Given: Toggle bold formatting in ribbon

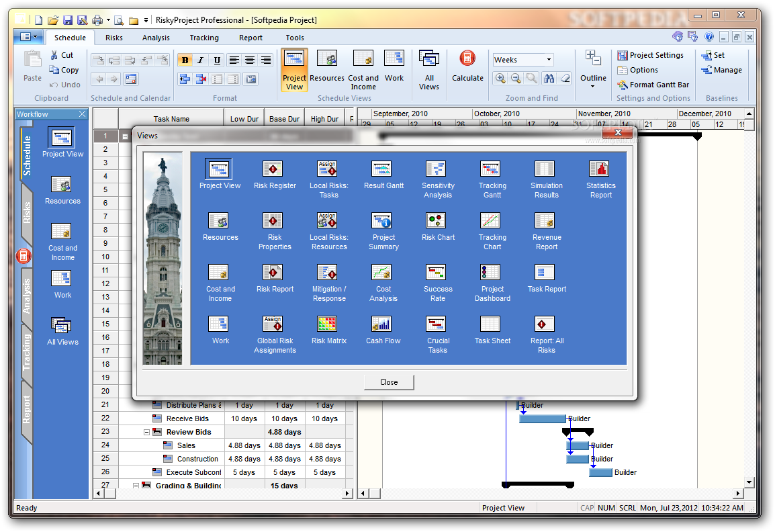Looking at the screenshot, I should click(x=185, y=60).
